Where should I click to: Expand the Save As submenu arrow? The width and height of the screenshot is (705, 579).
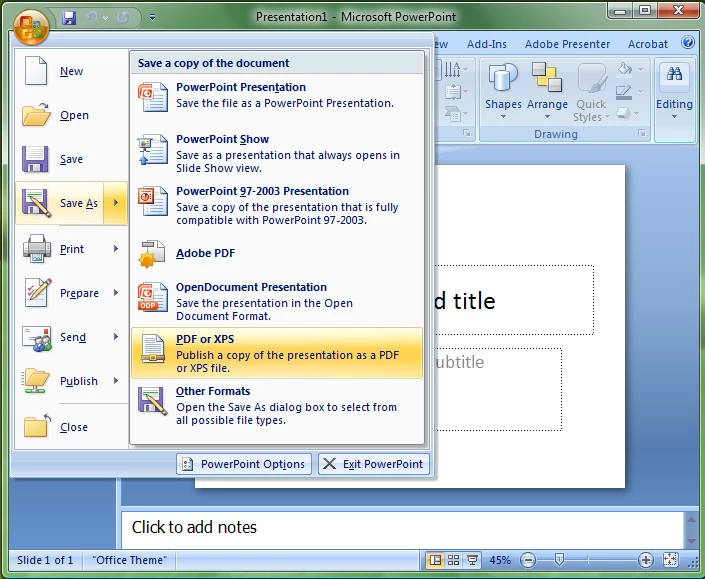pos(116,203)
